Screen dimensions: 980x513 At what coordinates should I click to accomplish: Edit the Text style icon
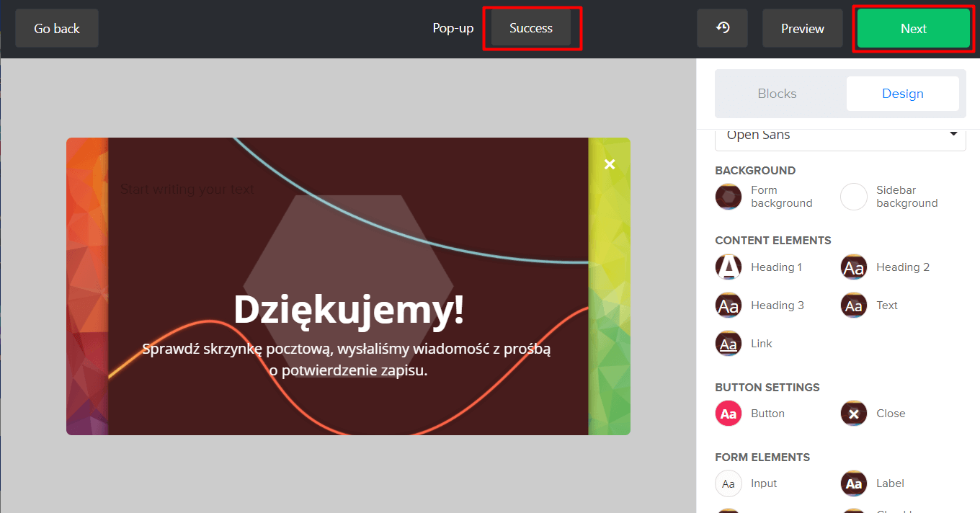pos(854,305)
